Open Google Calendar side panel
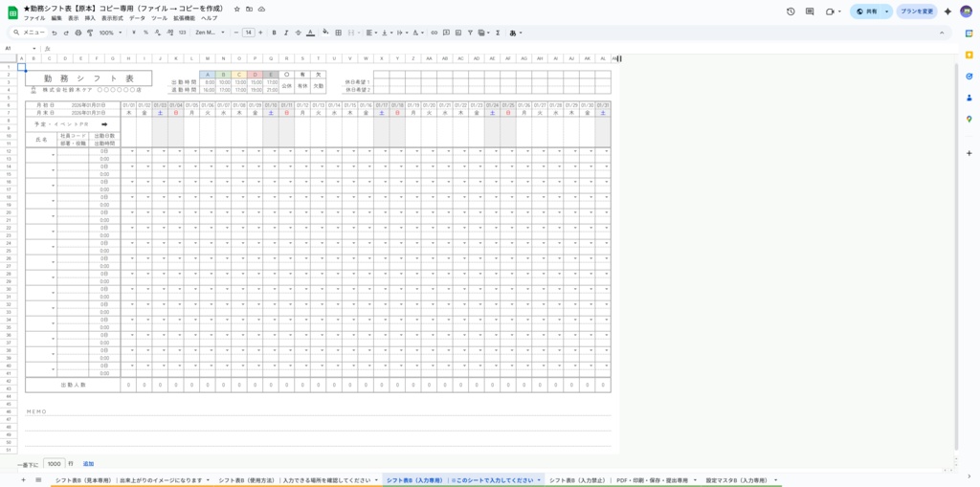 click(969, 33)
